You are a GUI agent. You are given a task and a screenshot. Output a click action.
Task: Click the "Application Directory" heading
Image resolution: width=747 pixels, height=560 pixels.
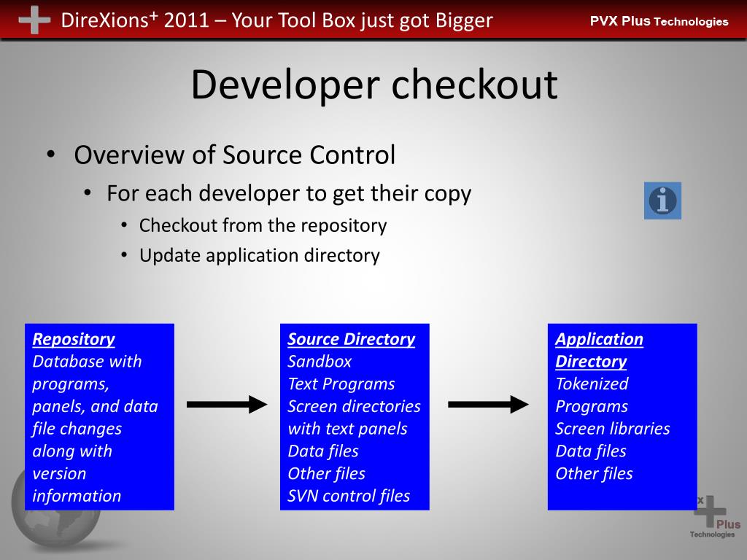[x=600, y=350]
